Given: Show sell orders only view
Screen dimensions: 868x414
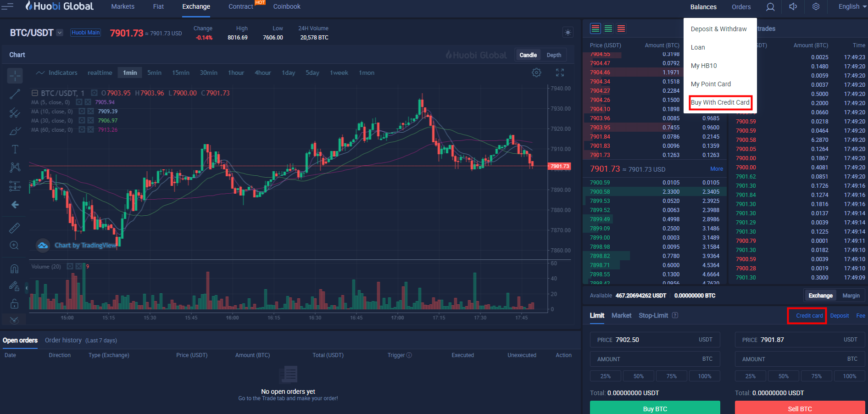Looking at the screenshot, I should tap(621, 28).
